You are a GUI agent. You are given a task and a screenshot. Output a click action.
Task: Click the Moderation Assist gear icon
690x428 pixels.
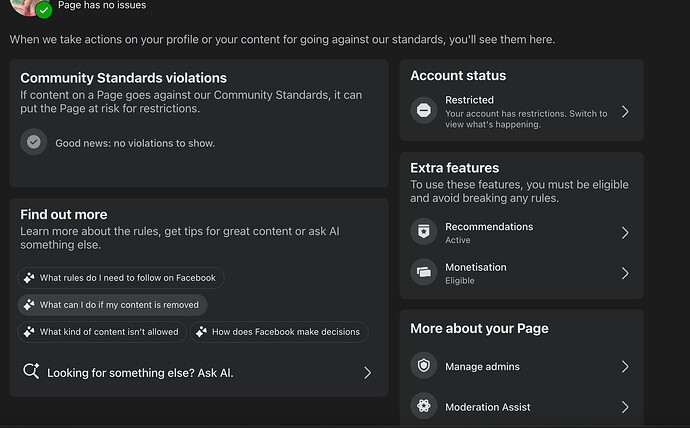(x=424, y=407)
